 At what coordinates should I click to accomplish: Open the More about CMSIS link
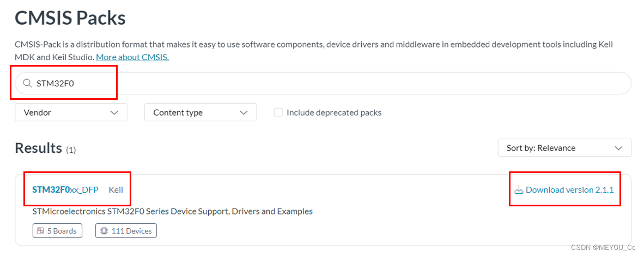tap(132, 57)
